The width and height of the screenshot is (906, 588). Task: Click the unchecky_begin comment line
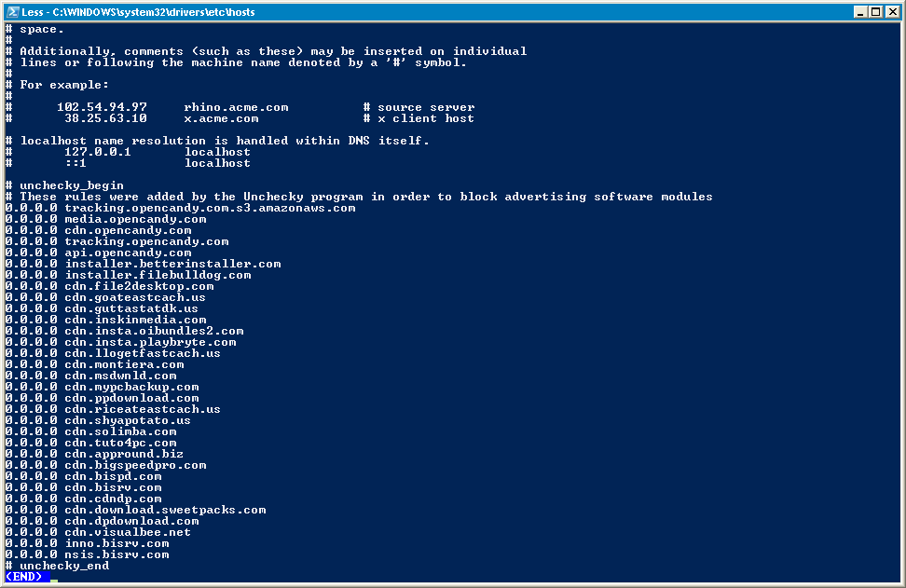(x=64, y=185)
